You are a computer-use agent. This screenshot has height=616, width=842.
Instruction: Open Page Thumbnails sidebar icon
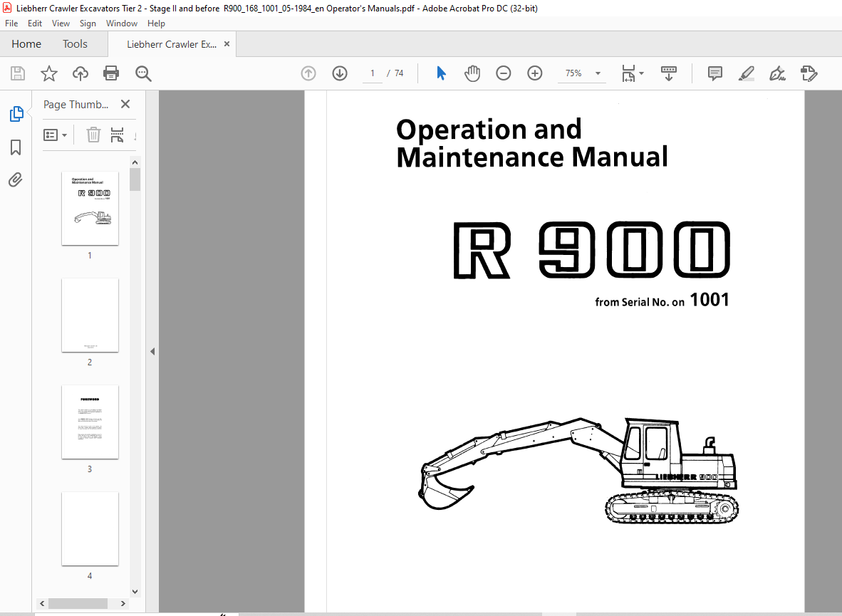[x=16, y=114]
